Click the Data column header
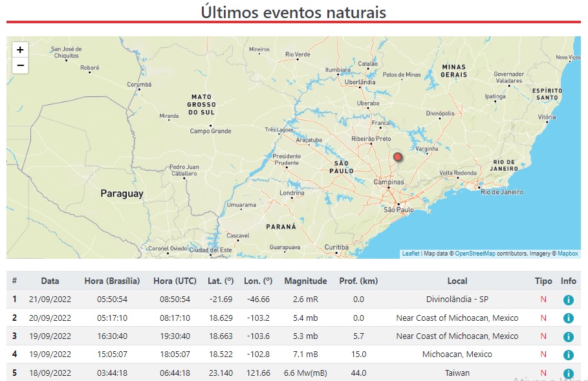Viewport: 588px width, 381px height. [x=50, y=281]
